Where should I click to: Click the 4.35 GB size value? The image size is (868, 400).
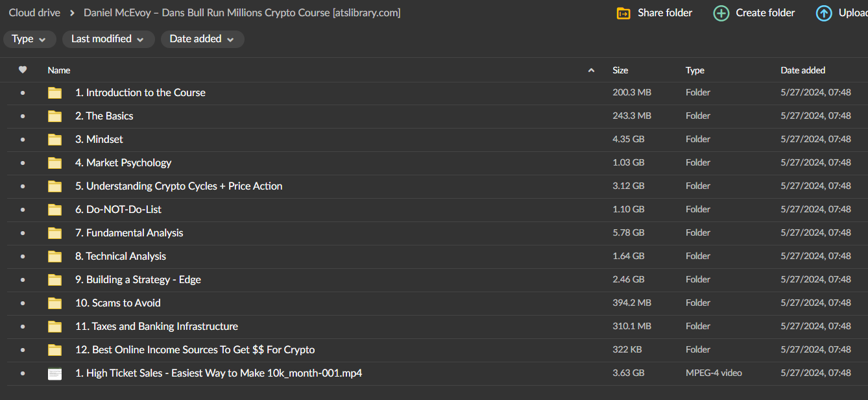(x=629, y=140)
